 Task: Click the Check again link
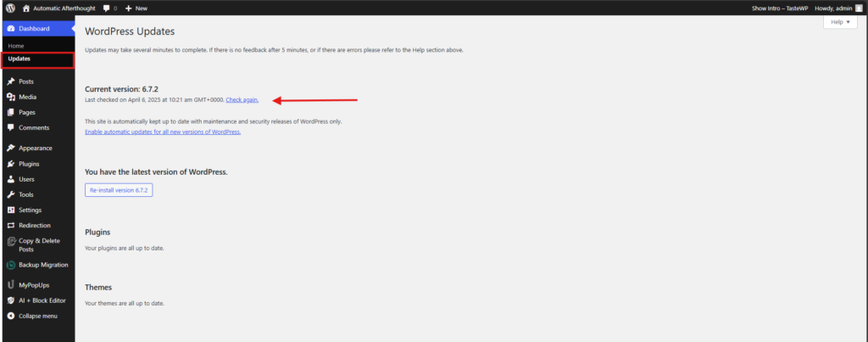point(242,100)
